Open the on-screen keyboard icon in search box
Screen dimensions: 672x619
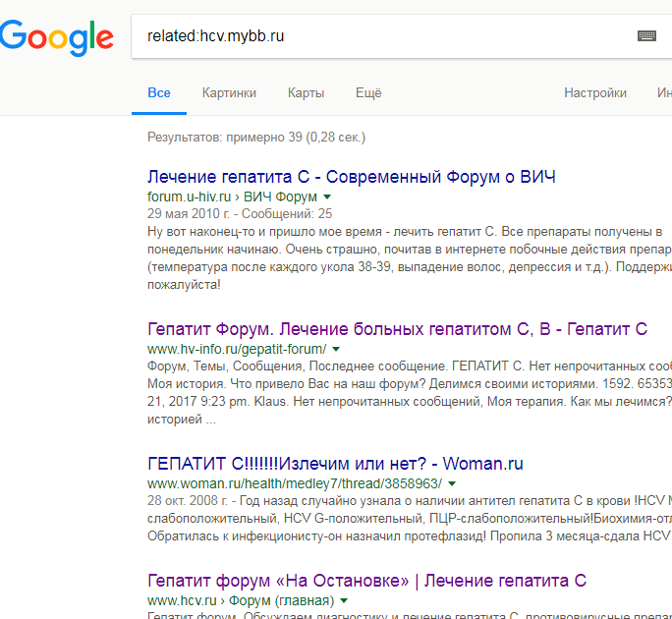[x=646, y=36]
